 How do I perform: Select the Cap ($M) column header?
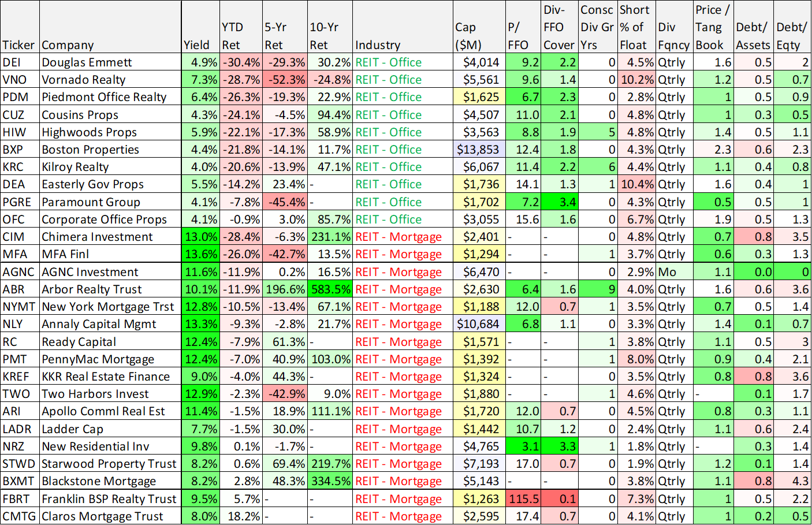(x=479, y=27)
